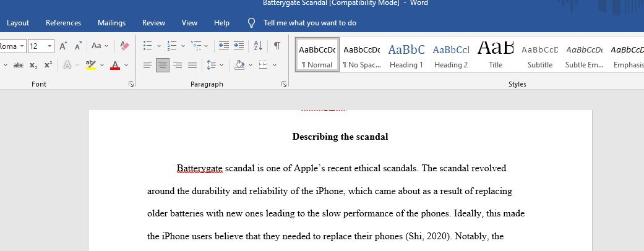Open the font size 12 dropdown
The image size is (644, 251).
tap(50, 46)
